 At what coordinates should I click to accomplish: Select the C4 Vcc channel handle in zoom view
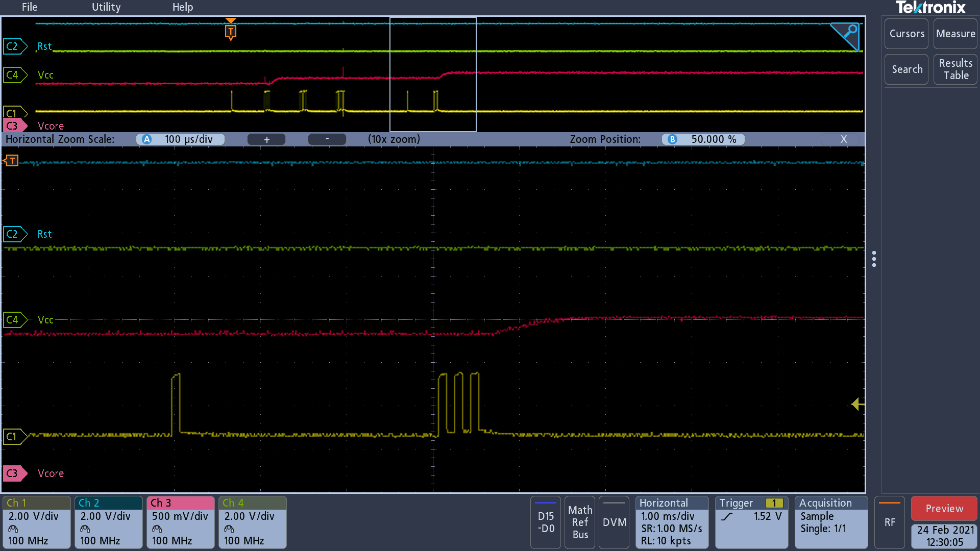[x=14, y=320]
